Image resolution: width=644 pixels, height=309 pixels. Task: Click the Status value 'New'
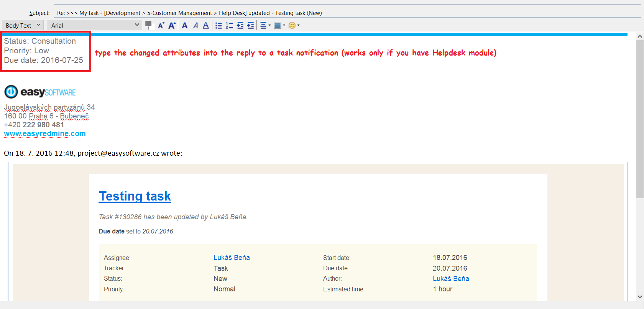[x=220, y=279]
